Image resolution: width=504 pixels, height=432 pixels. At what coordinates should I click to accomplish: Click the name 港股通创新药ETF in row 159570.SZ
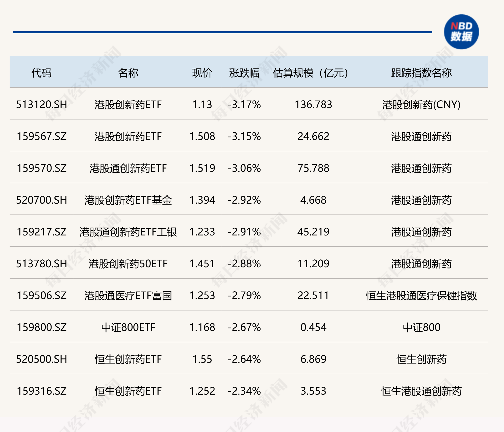click(x=128, y=168)
